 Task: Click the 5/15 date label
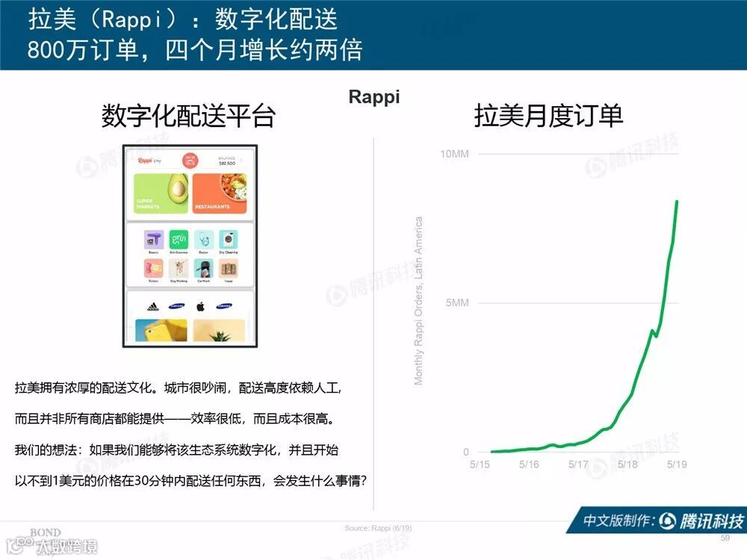[x=480, y=464]
